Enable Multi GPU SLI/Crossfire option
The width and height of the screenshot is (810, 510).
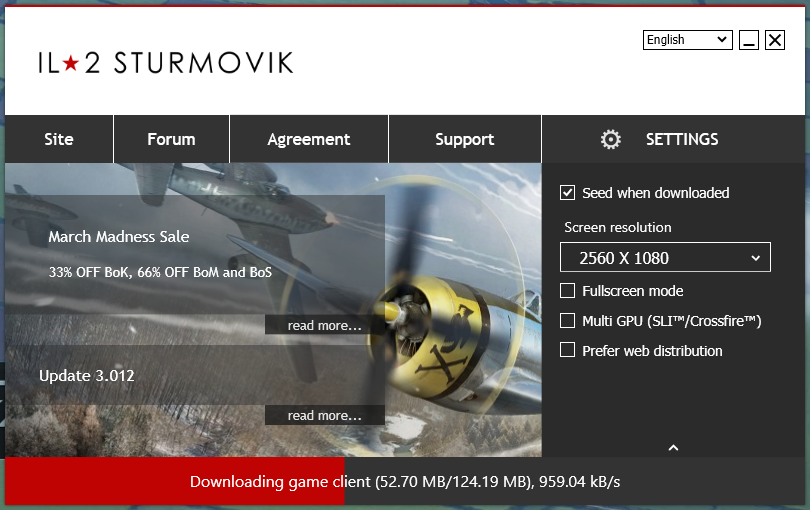click(x=567, y=321)
